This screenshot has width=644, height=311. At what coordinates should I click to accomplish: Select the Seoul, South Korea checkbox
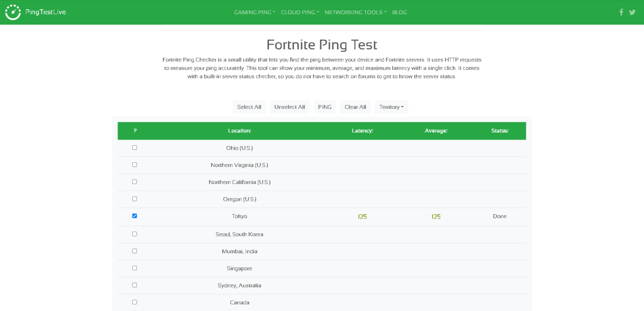coord(135,234)
